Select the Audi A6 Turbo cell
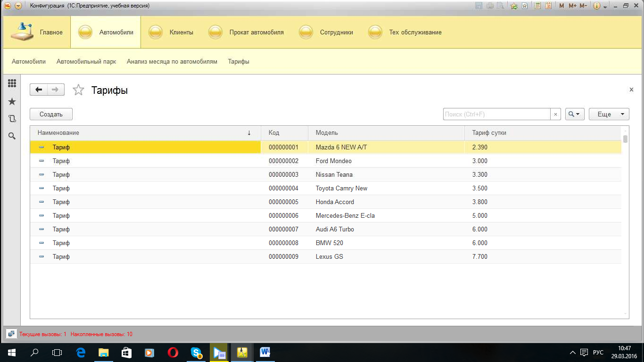Viewport: 644px width, 362px height. [x=386, y=229]
